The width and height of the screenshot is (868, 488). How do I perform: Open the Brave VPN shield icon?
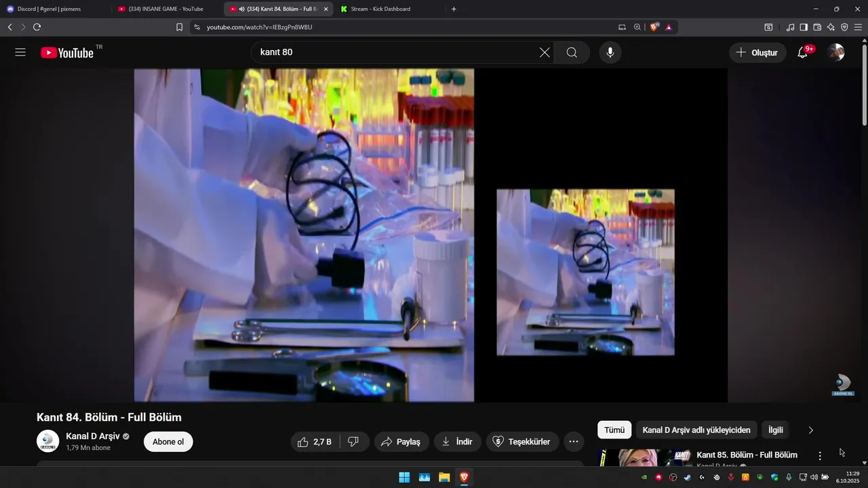click(844, 27)
